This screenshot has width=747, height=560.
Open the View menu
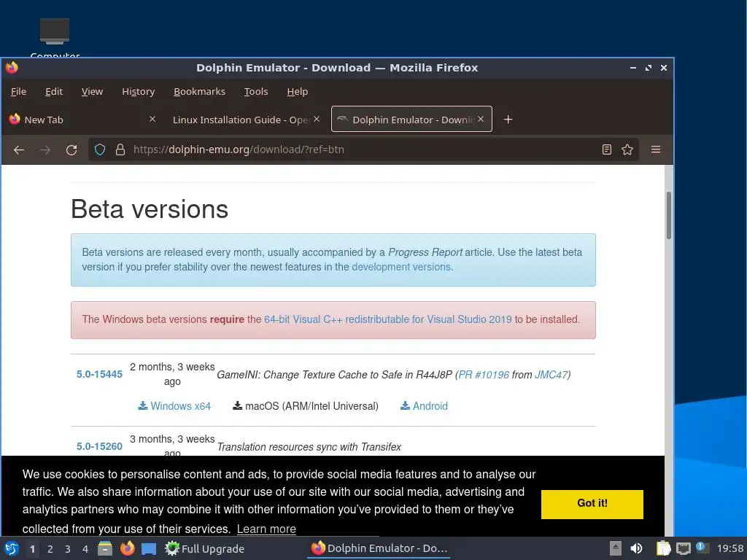click(x=92, y=91)
